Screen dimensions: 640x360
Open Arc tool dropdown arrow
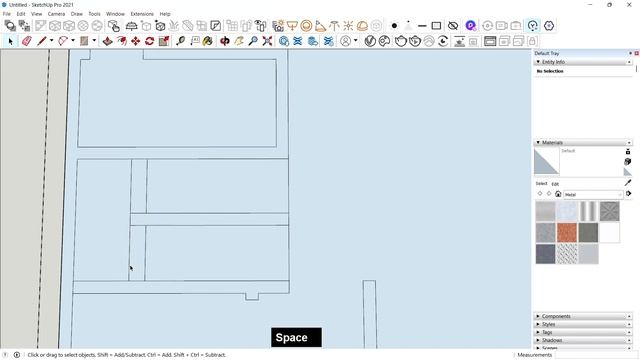coord(73,41)
